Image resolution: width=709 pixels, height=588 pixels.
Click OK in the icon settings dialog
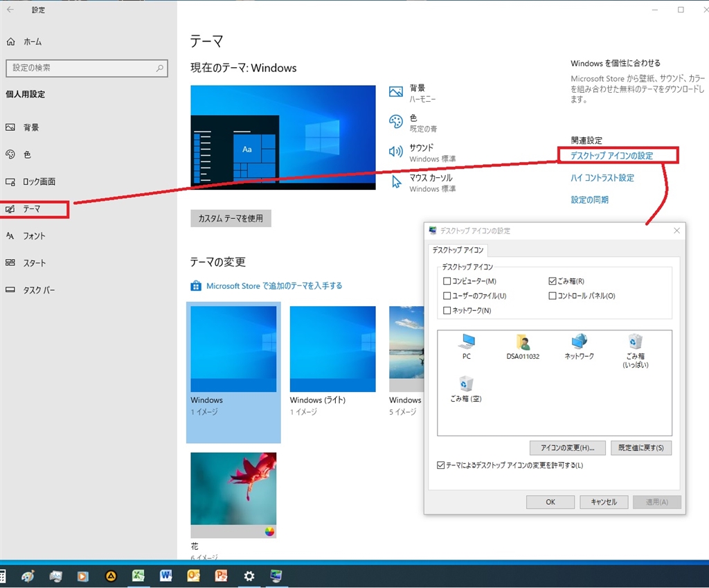pos(550,502)
